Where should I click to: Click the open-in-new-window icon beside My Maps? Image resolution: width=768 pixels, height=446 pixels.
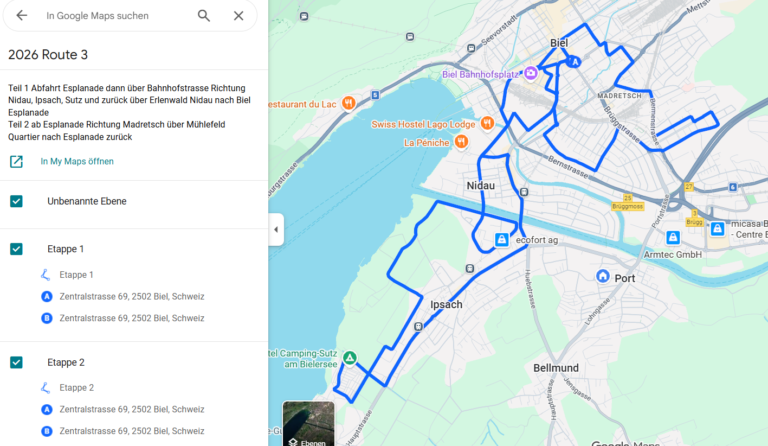pos(16,162)
